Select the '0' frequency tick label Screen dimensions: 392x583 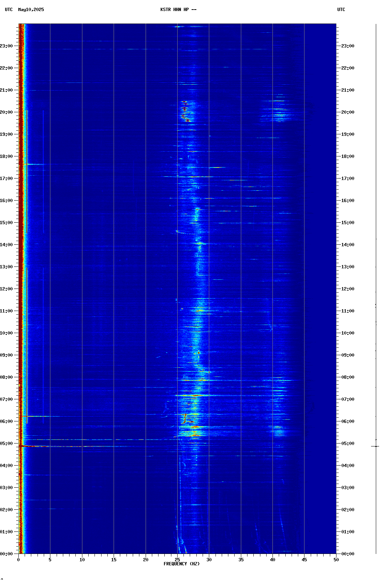(x=18, y=560)
